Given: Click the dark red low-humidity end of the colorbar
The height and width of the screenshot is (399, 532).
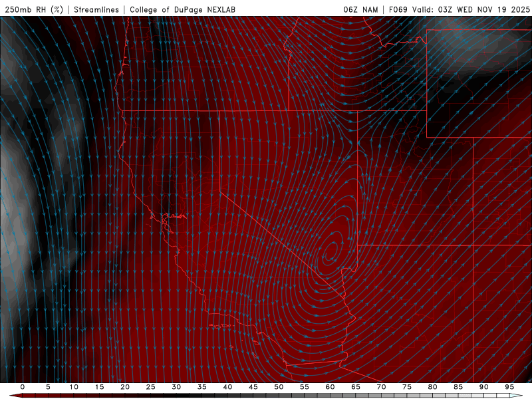Looking at the screenshot, I should pos(15,396).
